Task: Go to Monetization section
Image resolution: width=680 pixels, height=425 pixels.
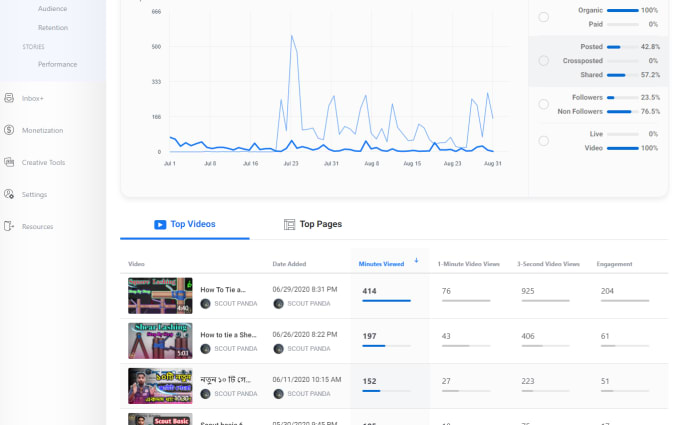Action: pyautogui.click(x=42, y=131)
